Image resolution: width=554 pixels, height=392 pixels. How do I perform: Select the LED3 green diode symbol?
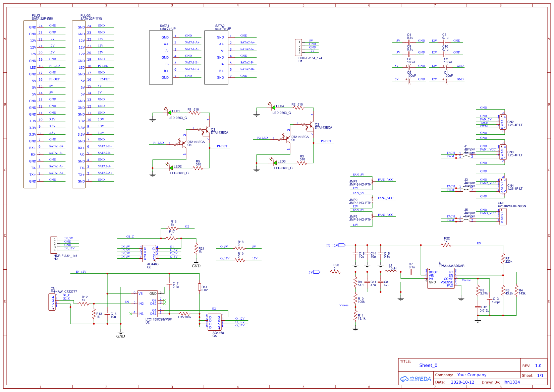point(275,163)
